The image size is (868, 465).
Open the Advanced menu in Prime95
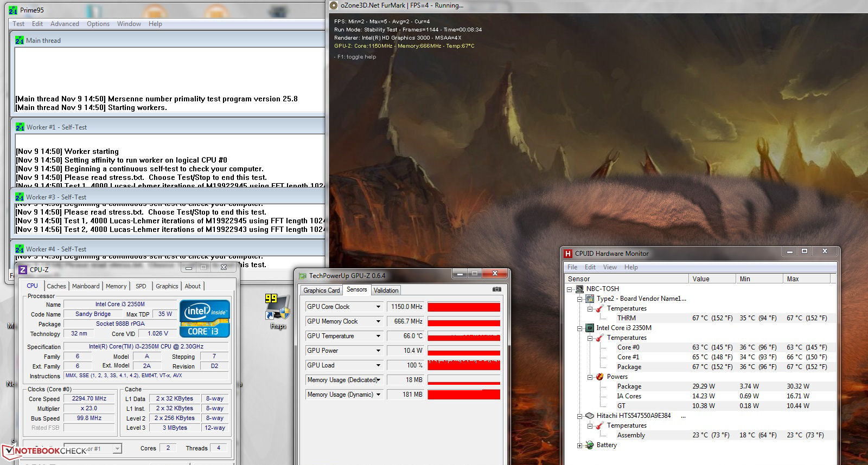[x=65, y=24]
